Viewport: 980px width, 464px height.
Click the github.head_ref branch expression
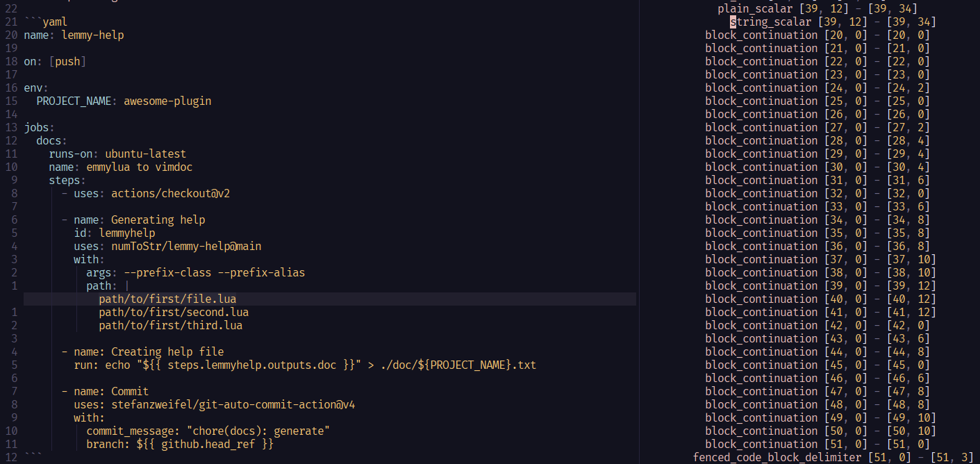click(x=216, y=444)
